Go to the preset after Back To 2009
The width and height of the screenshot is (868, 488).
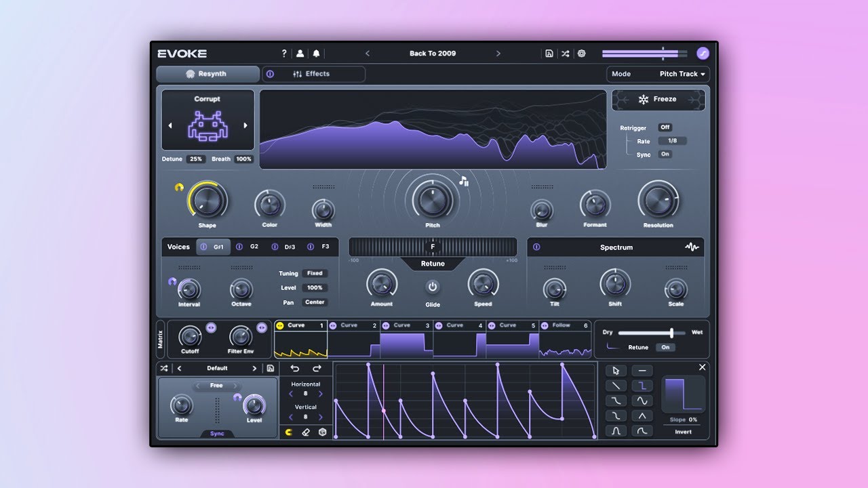[498, 54]
